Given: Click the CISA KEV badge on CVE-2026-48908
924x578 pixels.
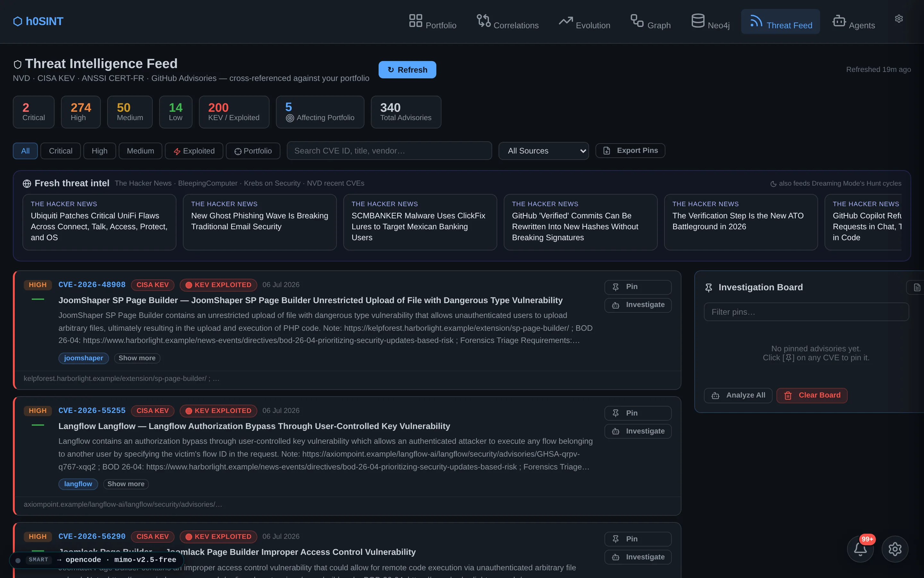Looking at the screenshot, I should [152, 285].
